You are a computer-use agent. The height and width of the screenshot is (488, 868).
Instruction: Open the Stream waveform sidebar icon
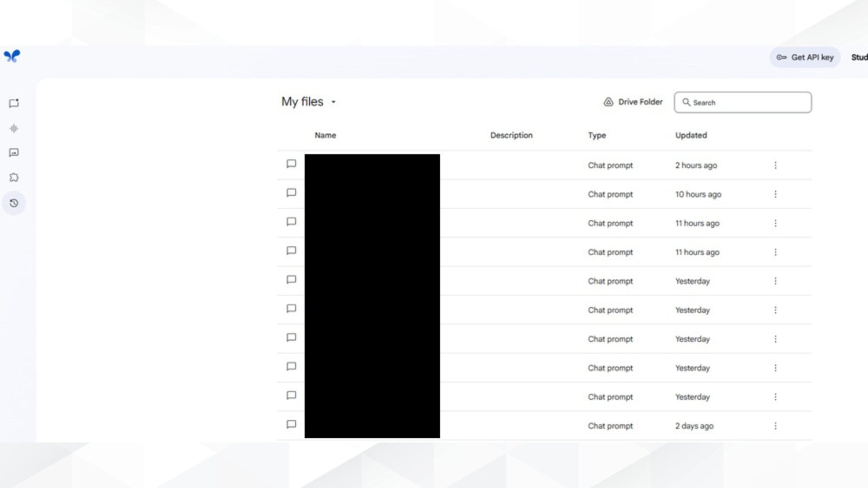pos(14,129)
